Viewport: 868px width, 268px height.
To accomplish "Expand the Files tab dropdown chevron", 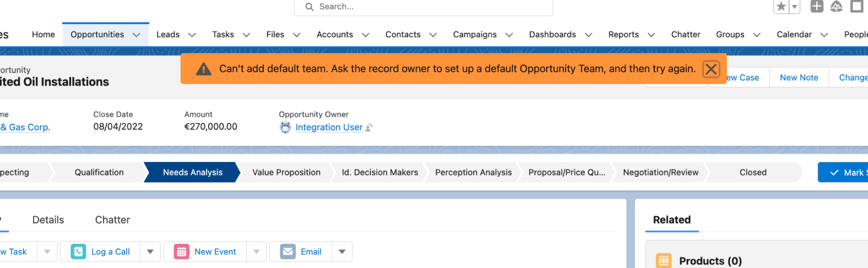I will tap(297, 35).
